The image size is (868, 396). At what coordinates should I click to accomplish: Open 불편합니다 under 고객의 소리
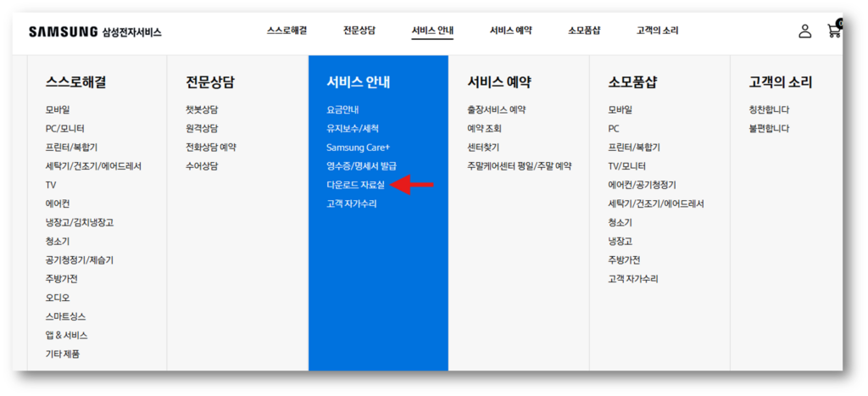click(x=769, y=129)
